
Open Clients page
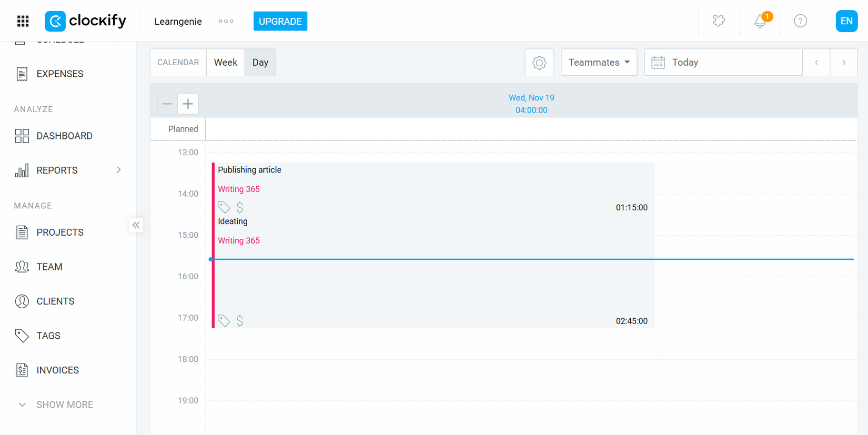(55, 301)
